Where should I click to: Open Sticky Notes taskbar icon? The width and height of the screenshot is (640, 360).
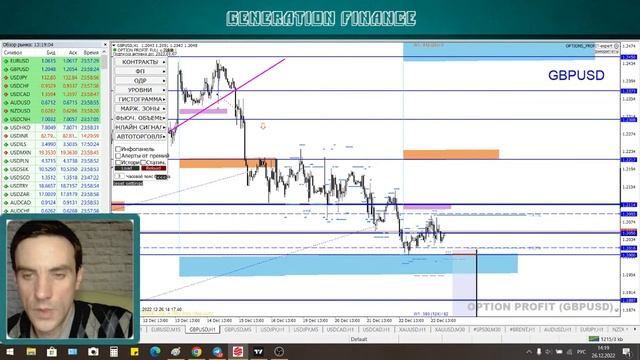pos(134,352)
